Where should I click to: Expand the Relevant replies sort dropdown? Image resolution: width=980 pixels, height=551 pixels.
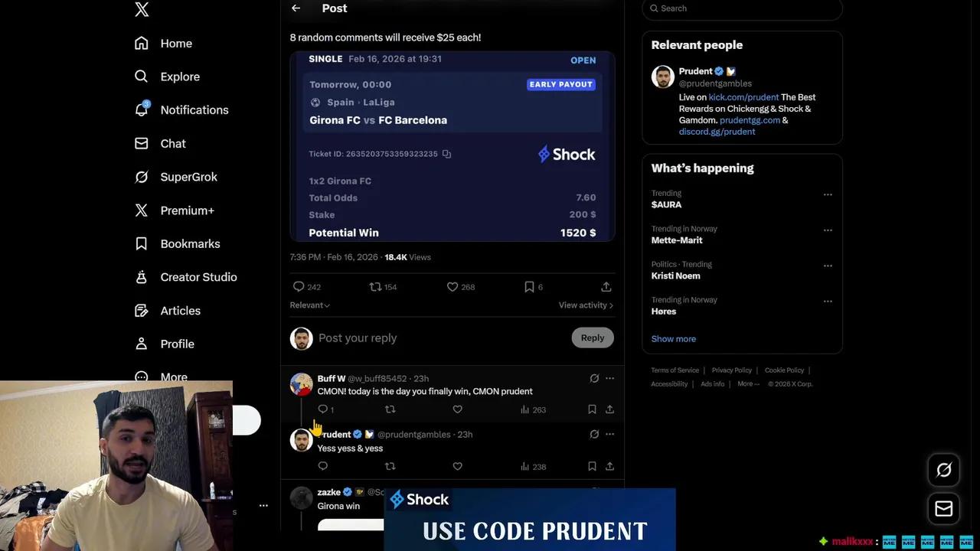click(310, 305)
